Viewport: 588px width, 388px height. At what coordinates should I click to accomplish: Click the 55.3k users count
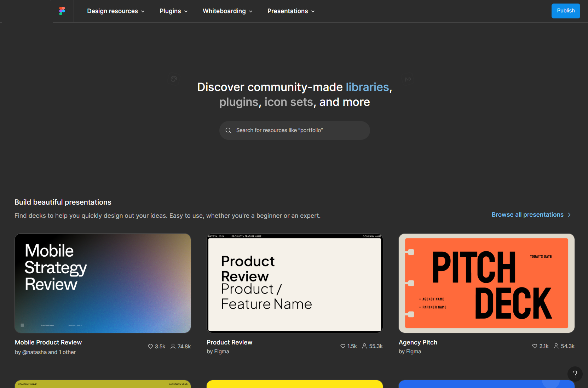click(376, 346)
